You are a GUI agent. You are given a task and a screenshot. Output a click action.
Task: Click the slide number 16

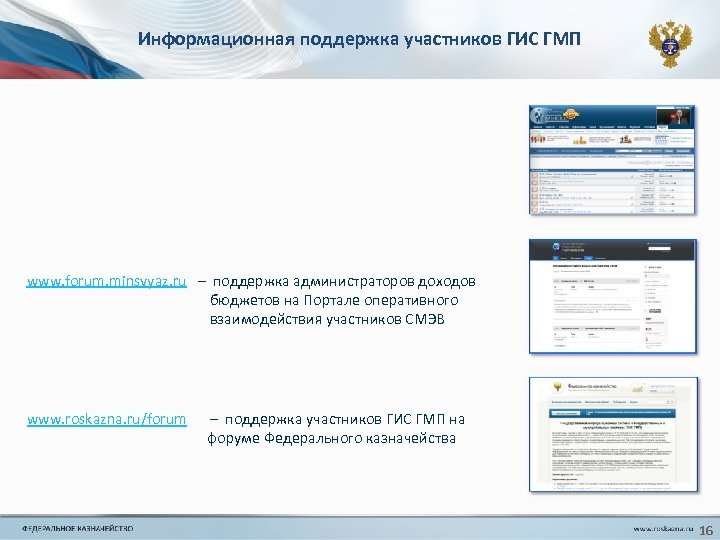[706, 529]
